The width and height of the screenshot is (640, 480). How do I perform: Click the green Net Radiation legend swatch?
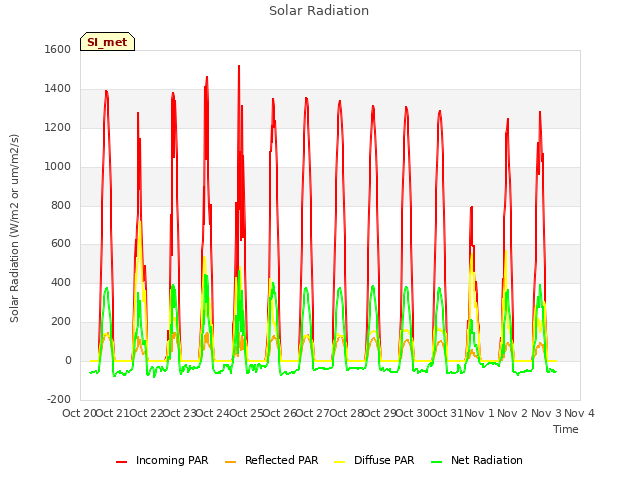click(437, 462)
